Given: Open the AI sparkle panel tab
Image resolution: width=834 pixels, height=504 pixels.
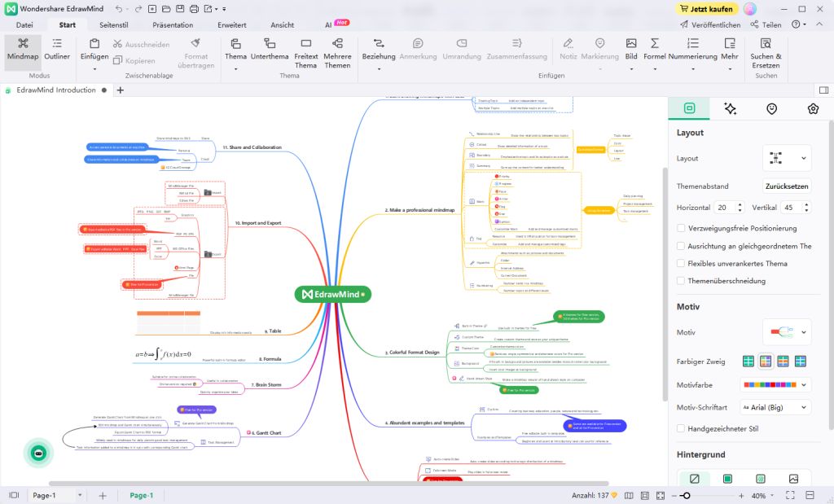Looking at the screenshot, I should point(730,108).
